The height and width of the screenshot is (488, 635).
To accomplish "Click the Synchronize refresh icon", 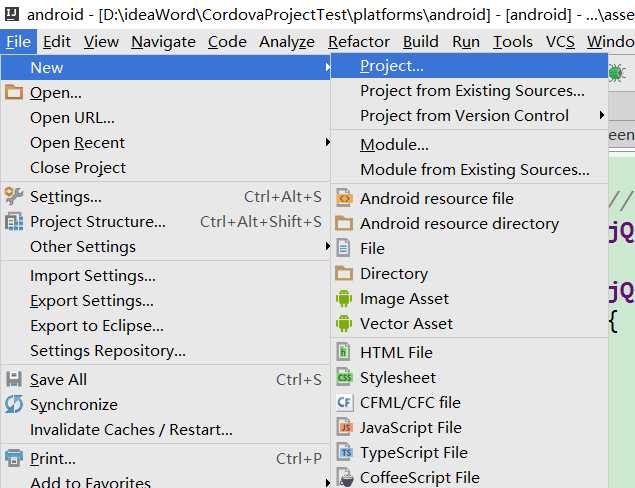I will 14,405.
